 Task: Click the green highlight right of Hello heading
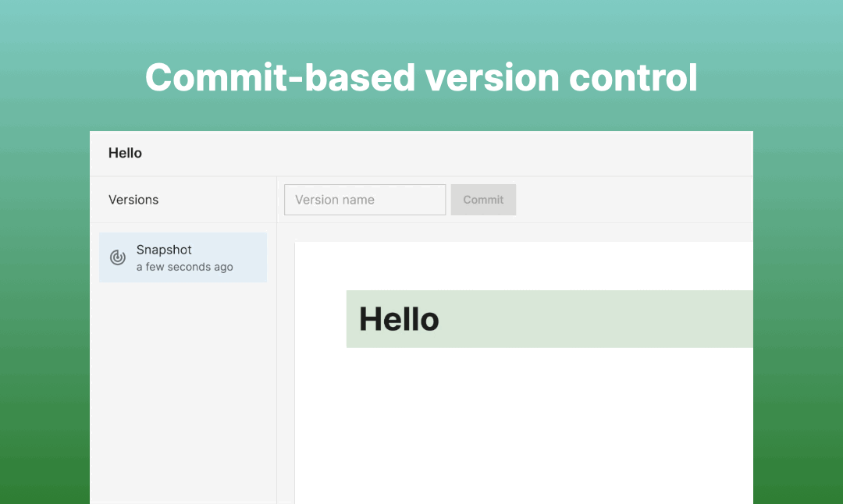[596, 319]
